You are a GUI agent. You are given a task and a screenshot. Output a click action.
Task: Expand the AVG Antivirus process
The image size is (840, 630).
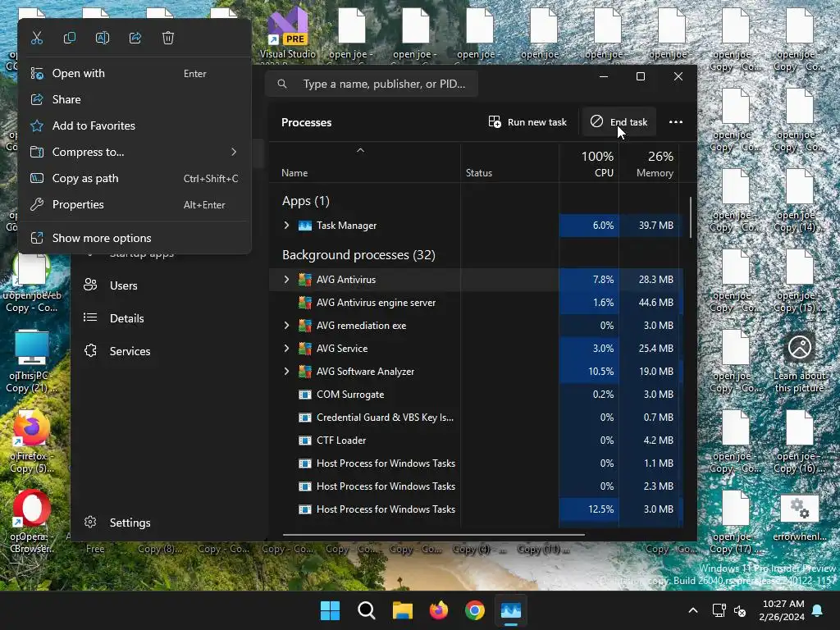[286, 280]
